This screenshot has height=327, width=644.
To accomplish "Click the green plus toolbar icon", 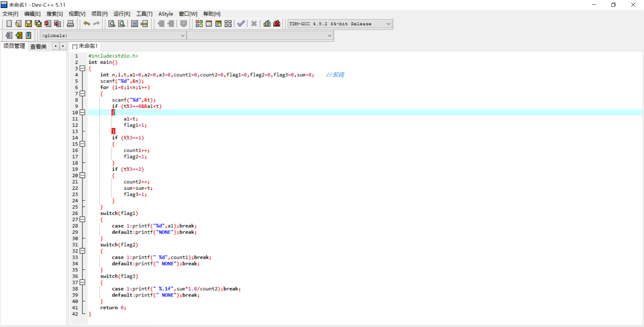I will pos(19,35).
